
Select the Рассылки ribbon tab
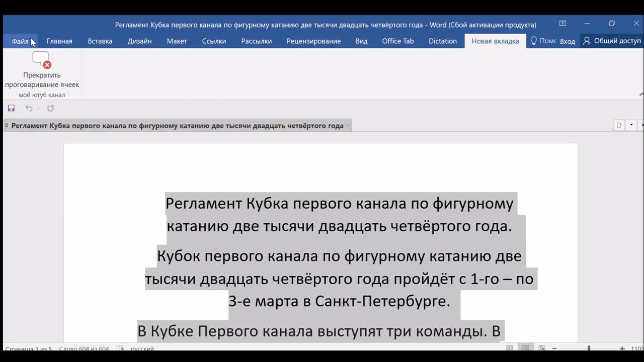(x=257, y=41)
